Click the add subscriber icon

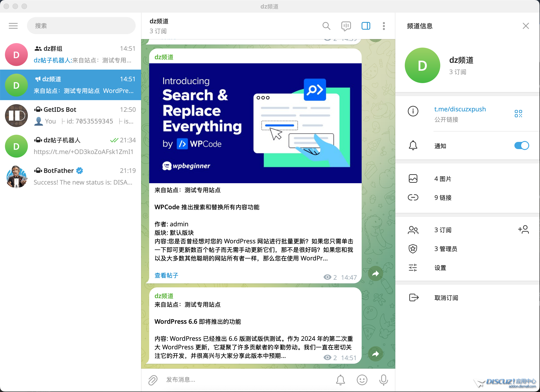tap(523, 229)
